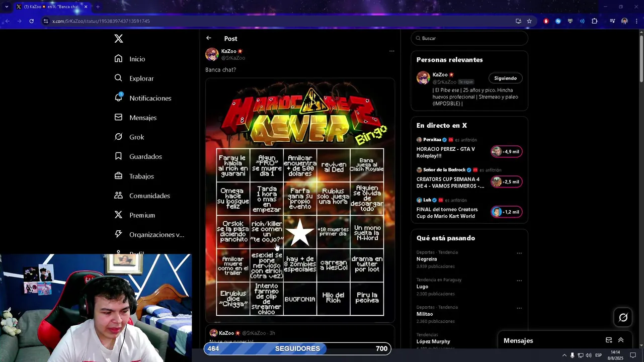This screenshot has height=362, width=644.
Task: Open Notificaciones via the bell icon
Action: pos(118,98)
